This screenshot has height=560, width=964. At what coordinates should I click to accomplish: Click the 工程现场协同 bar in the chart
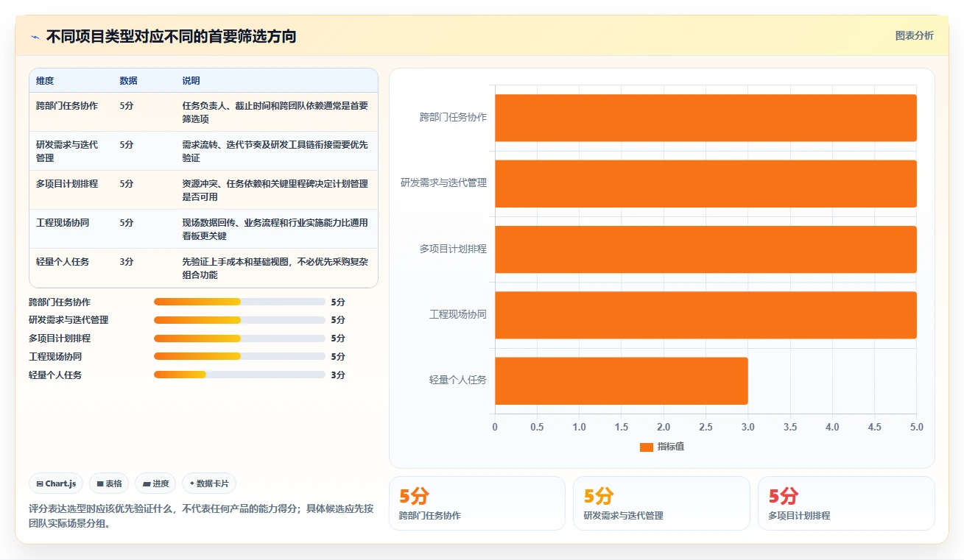[706, 315]
